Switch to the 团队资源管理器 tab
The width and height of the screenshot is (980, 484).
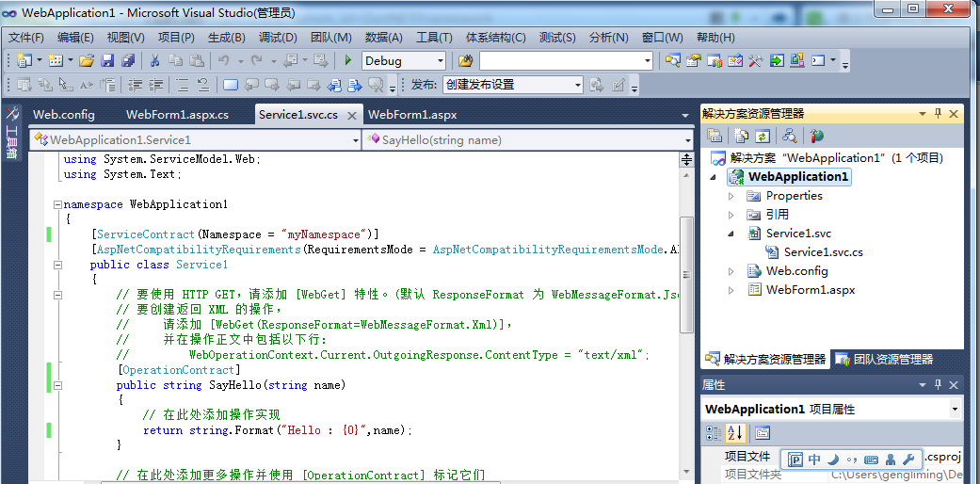[886, 359]
